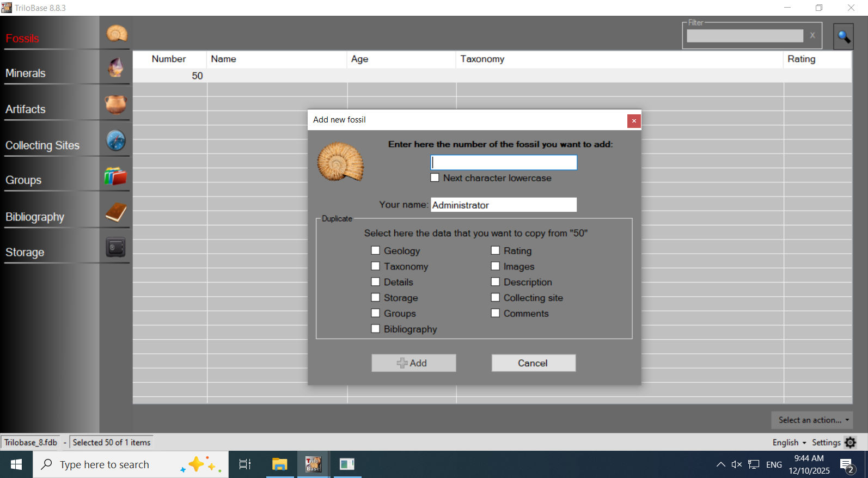
Task: Open the Settings gear icon
Action: (x=851, y=443)
